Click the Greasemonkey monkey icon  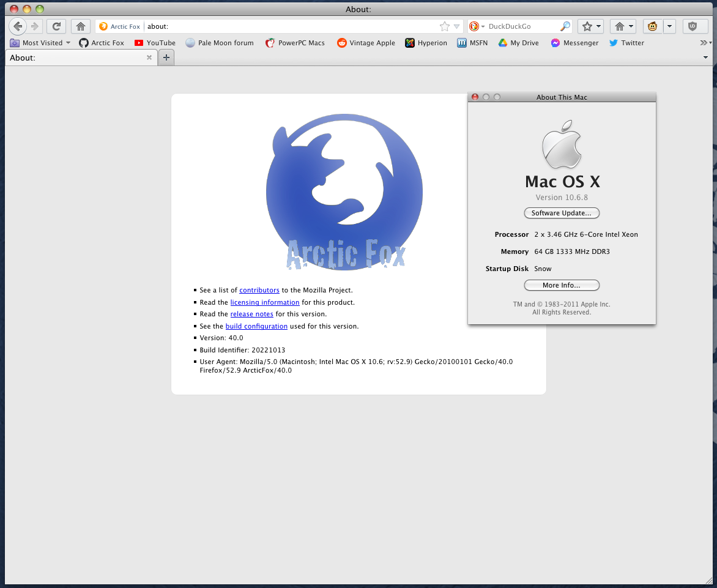[x=653, y=26]
